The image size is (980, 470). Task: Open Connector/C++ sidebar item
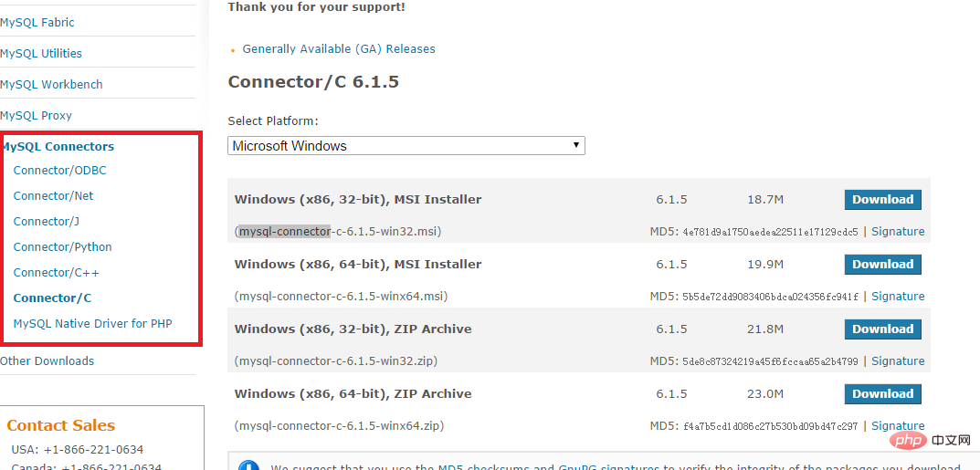tap(57, 273)
